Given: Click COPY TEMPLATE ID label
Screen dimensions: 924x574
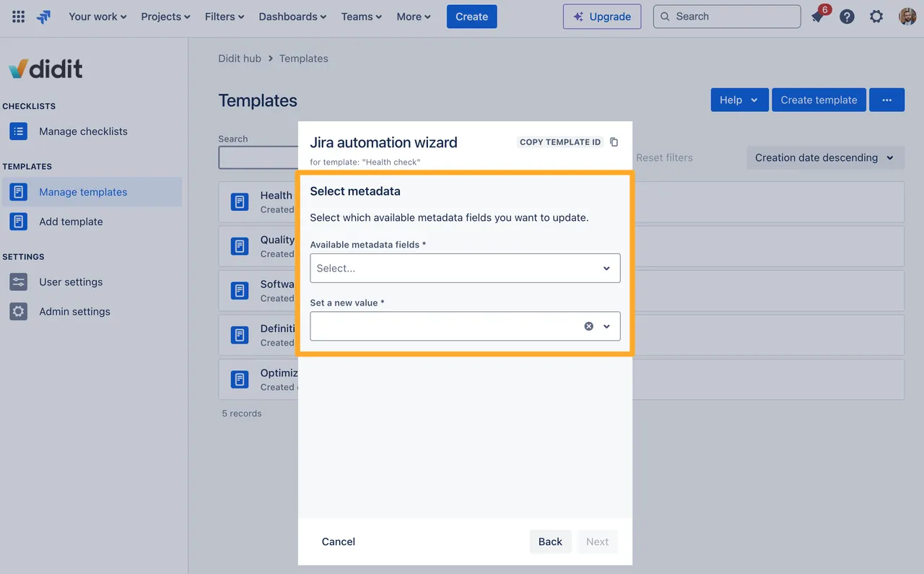Looking at the screenshot, I should [x=560, y=142].
